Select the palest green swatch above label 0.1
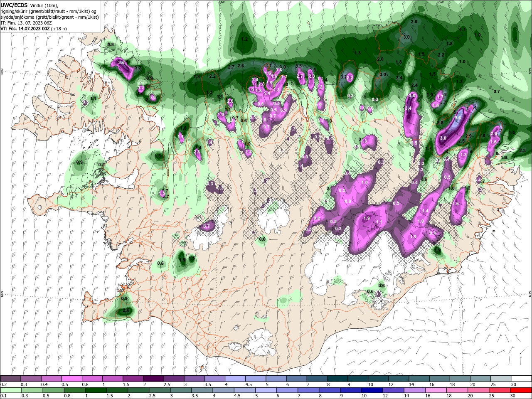 [10, 391]
